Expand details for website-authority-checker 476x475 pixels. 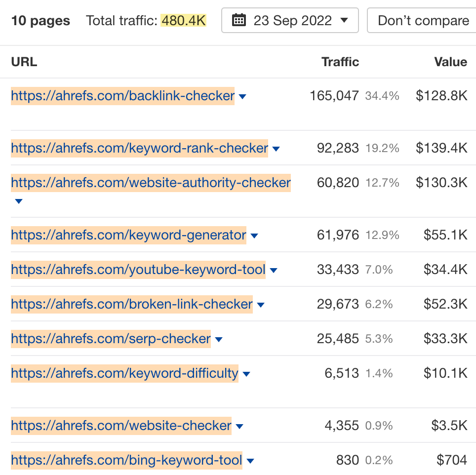(x=18, y=201)
